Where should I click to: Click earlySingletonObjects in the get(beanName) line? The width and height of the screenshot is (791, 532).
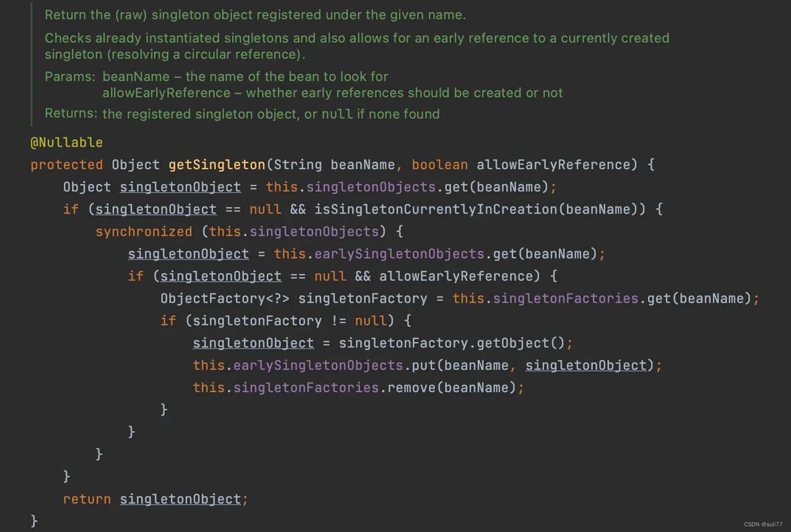[399, 254]
